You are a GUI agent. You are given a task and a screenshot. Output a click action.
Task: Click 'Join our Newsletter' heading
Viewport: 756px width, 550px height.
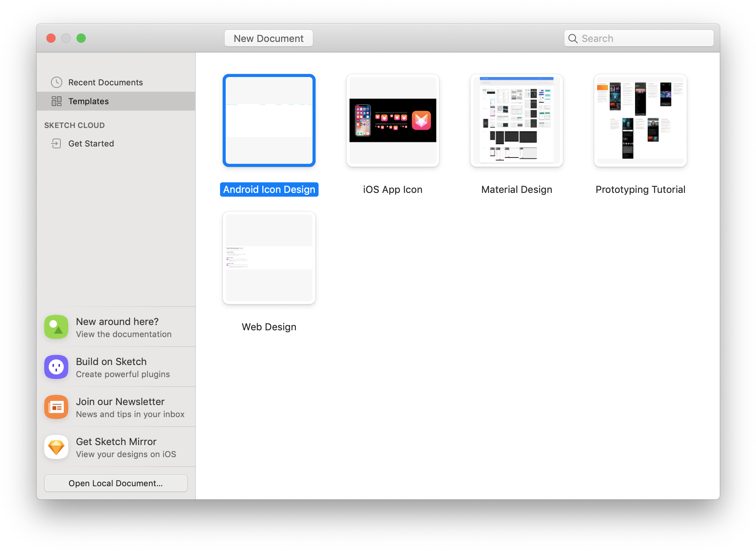point(120,402)
